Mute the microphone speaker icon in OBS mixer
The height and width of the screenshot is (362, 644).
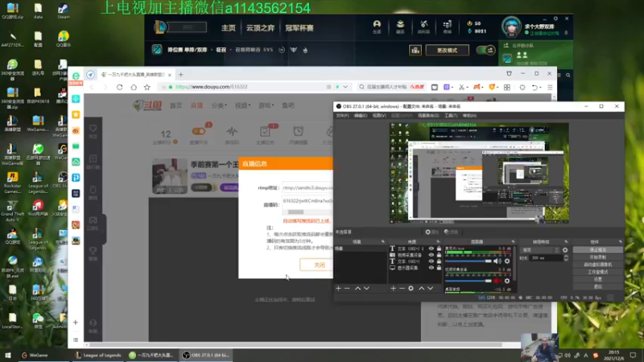coord(497,261)
